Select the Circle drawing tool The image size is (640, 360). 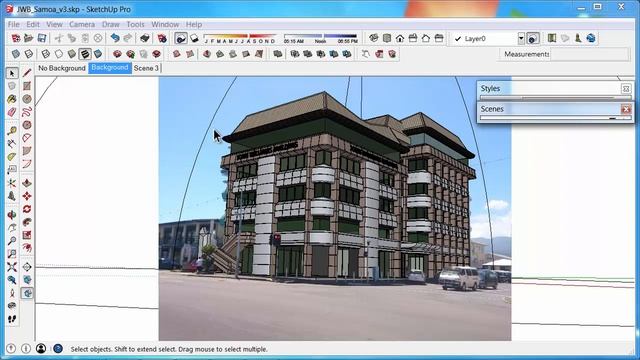pyautogui.click(x=27, y=99)
